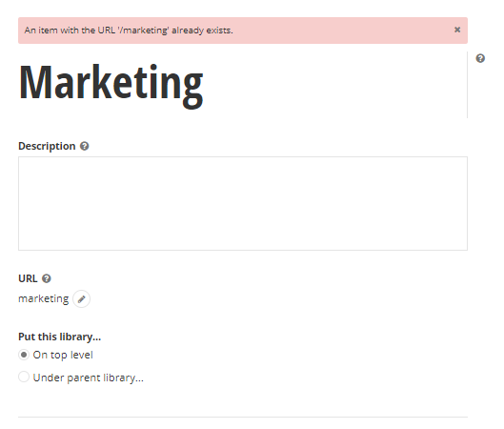Viewport: 504px width, 429px height.
Task: Click the horizontal divider below the library options
Action: coord(243,418)
